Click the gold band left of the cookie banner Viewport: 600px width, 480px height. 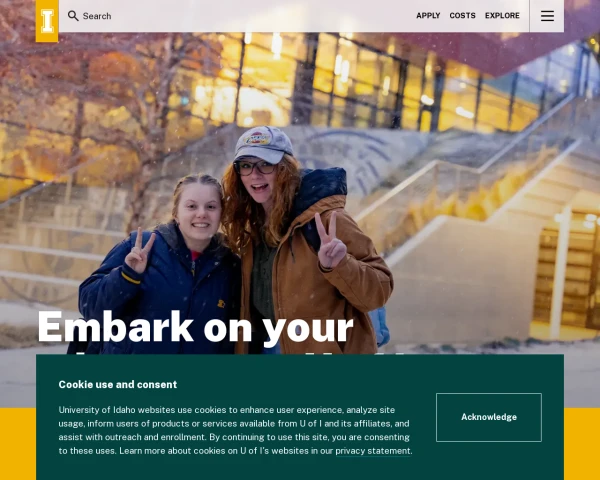[x=18, y=444]
